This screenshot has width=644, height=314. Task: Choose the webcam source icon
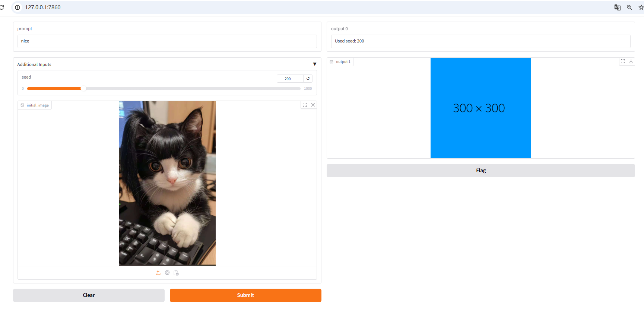pos(167,273)
